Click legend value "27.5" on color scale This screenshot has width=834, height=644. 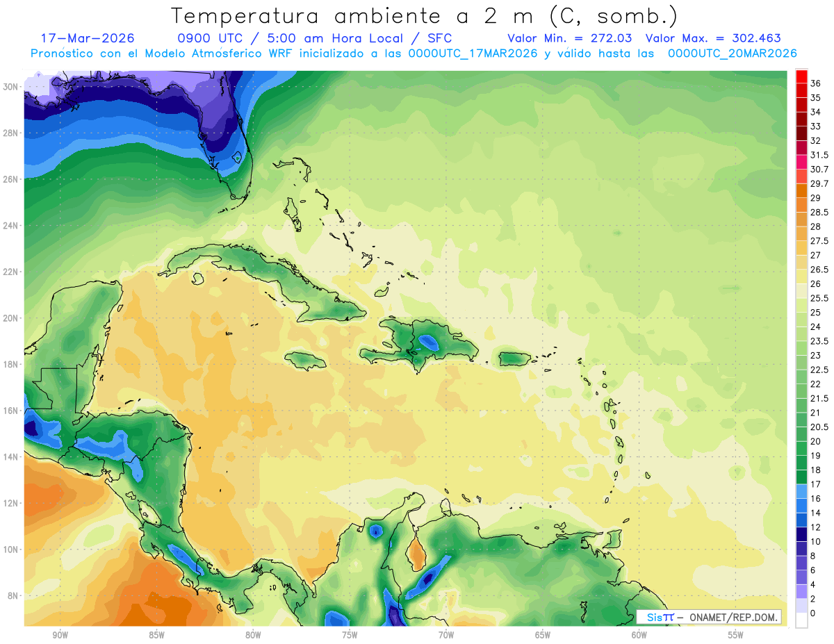pyautogui.click(x=819, y=241)
